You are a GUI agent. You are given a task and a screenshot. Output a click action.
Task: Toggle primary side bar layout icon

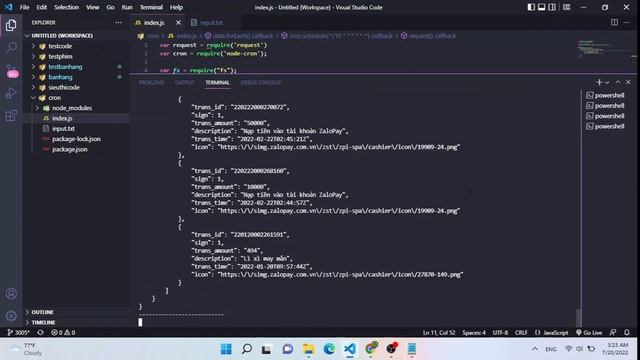click(x=531, y=7)
